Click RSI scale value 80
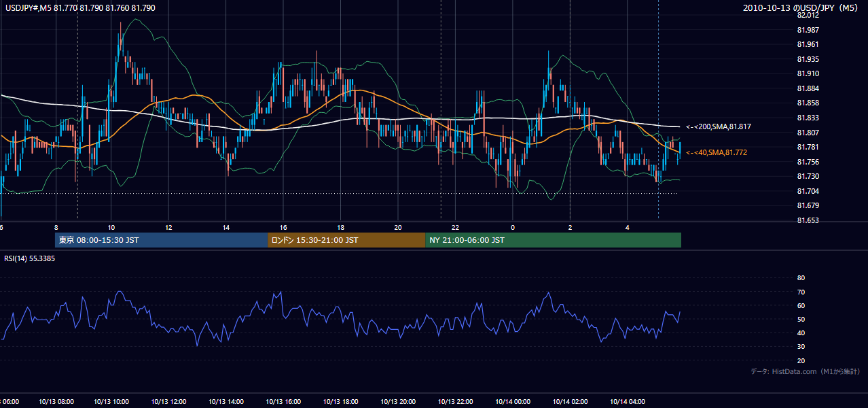Viewport: 868px width, 408px height. click(801, 278)
